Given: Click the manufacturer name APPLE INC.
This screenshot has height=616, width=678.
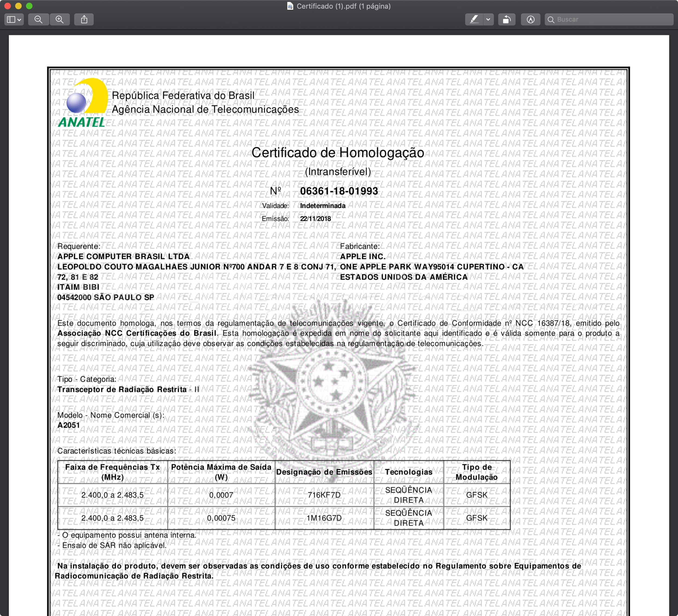Looking at the screenshot, I should 363,256.
